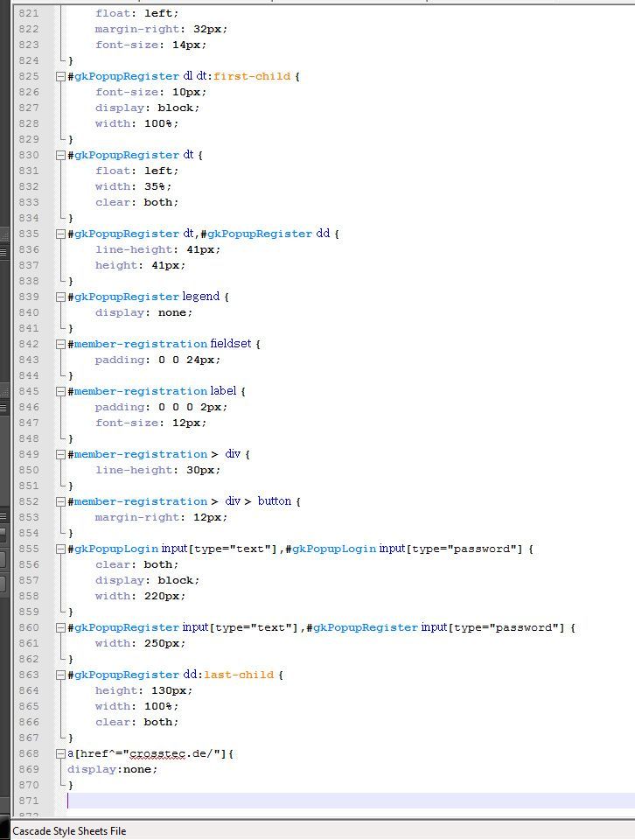Click the button selector word on line 852
The height and width of the screenshot is (840, 635).
(x=275, y=501)
